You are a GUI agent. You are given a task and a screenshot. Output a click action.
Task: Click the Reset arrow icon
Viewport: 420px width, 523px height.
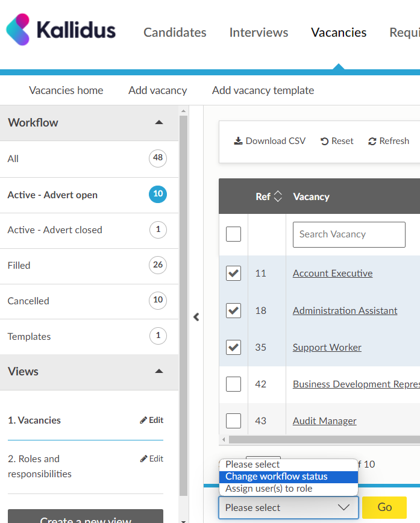(x=325, y=141)
